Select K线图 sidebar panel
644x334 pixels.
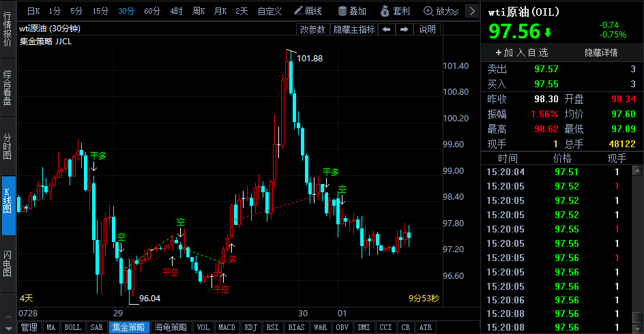pos(8,205)
